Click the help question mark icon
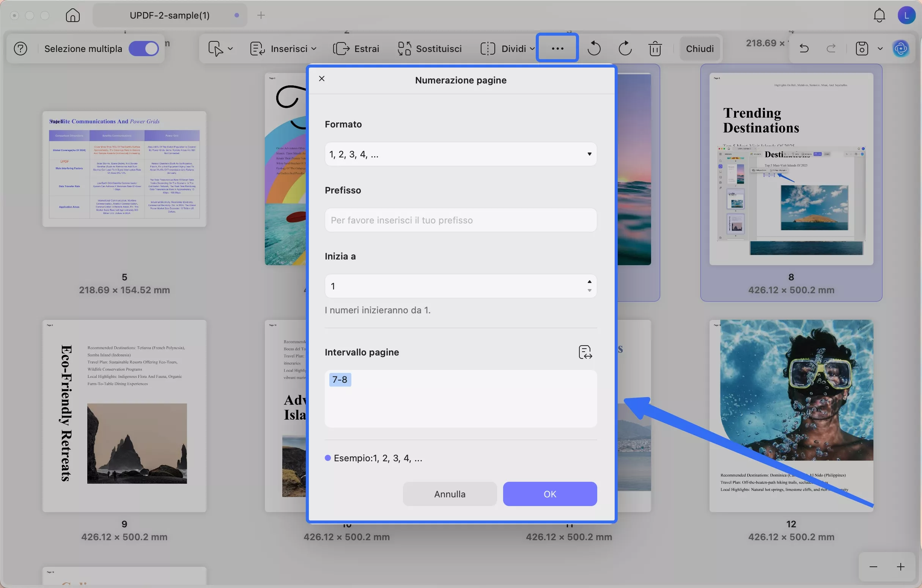This screenshot has height=588, width=922. (20, 49)
